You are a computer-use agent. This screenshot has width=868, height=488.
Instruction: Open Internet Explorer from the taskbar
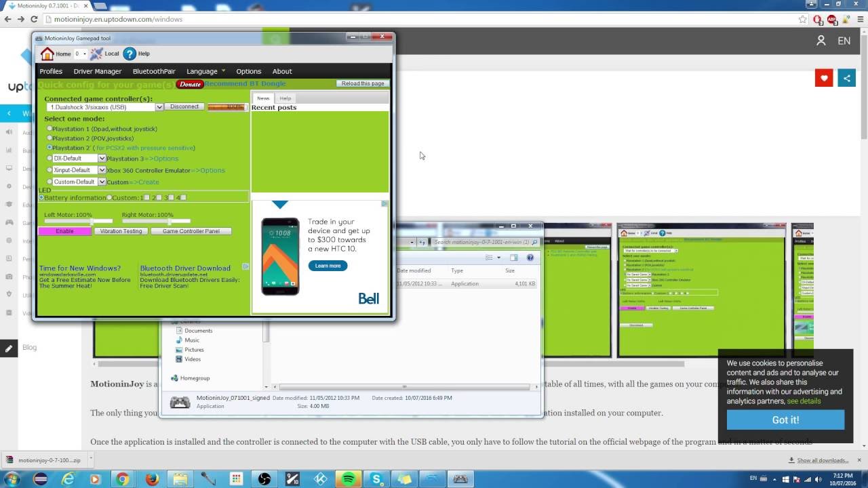point(68,479)
